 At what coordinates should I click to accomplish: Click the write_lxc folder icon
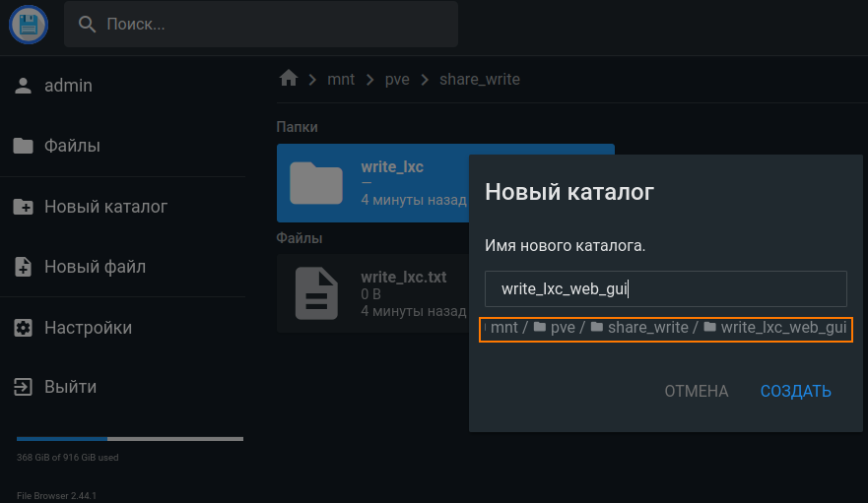(x=316, y=182)
